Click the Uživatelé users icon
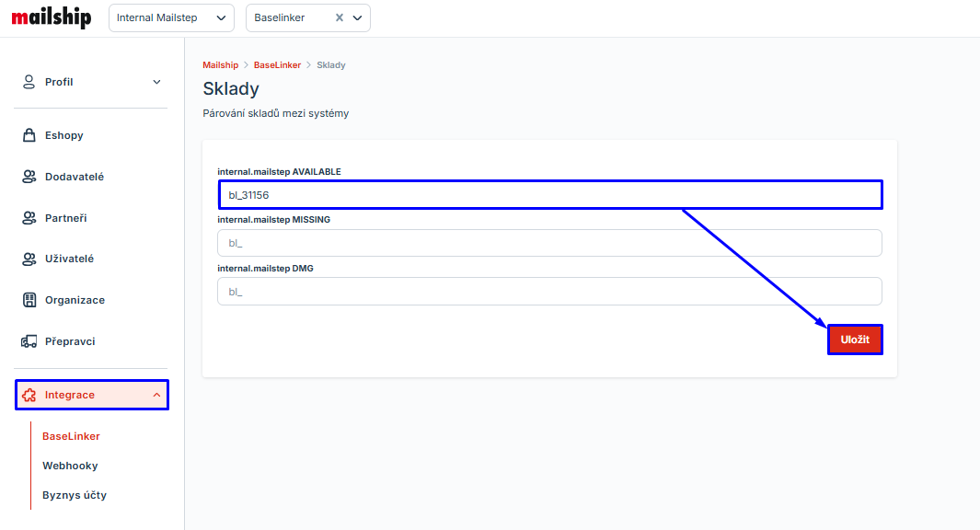The image size is (980, 530). pos(29,259)
